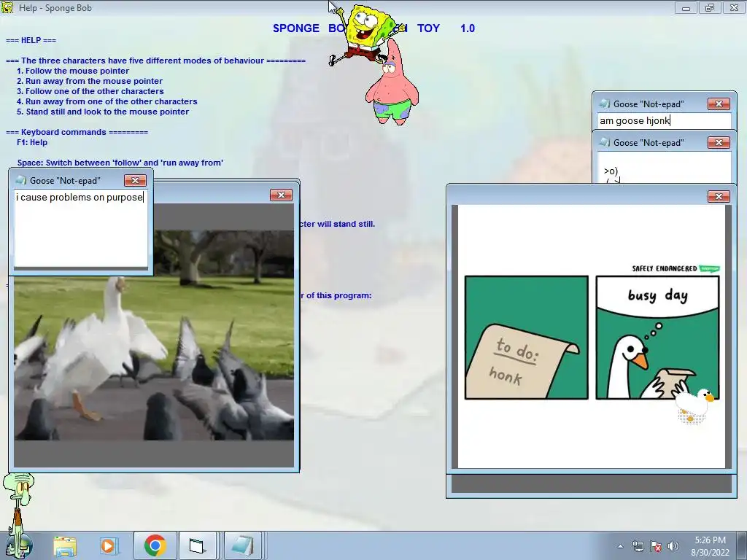
Task: Click the title bar of the '>o)' Goose Not-epad
Action: [664, 142]
